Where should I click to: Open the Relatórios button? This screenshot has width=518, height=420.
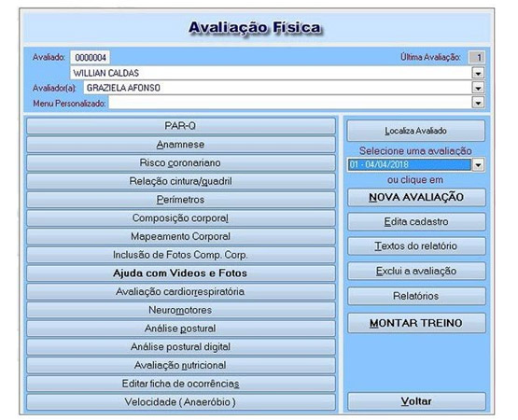pos(416,296)
